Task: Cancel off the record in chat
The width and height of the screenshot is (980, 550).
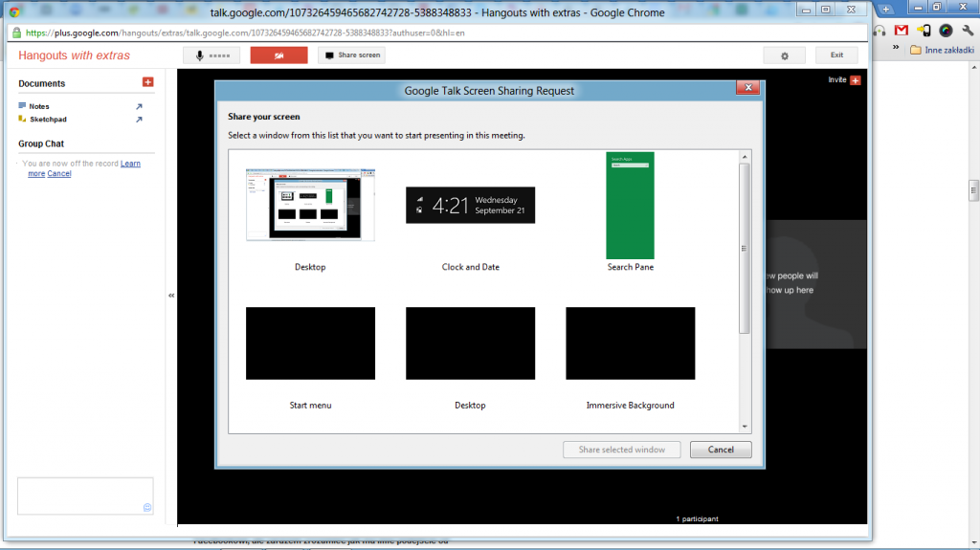Action: (59, 174)
